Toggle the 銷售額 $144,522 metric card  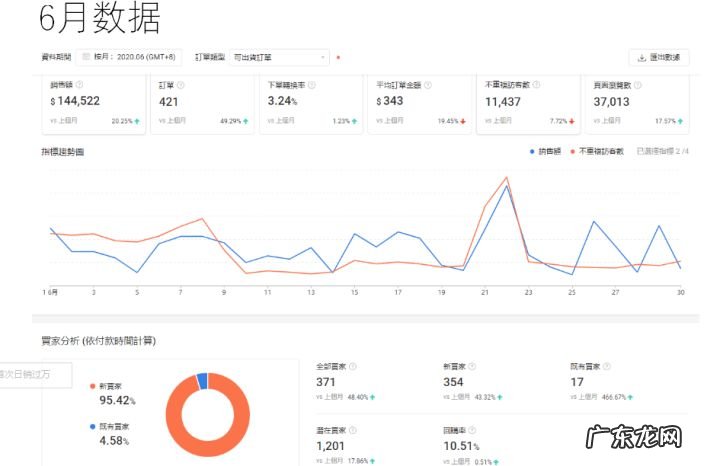click(x=94, y=104)
